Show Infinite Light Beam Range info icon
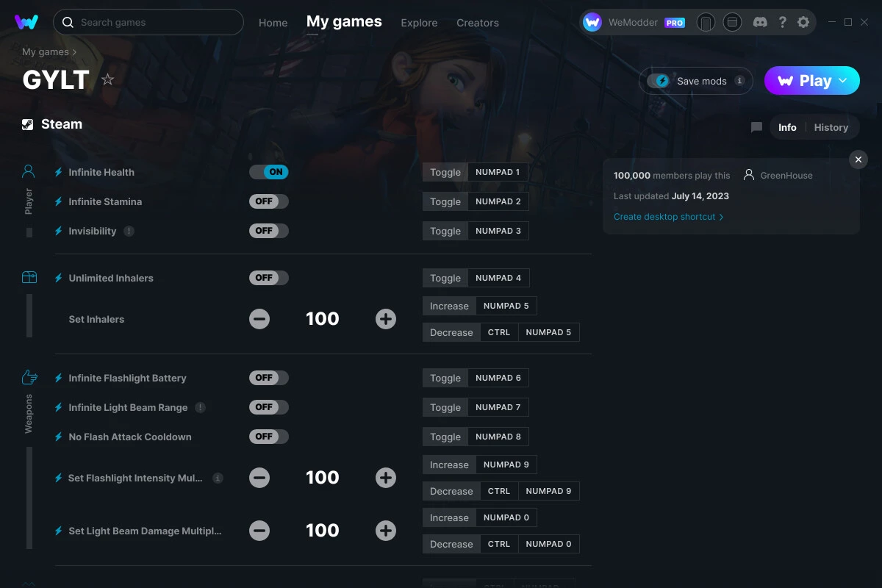Viewport: 882px width, 588px height. [x=200, y=407]
